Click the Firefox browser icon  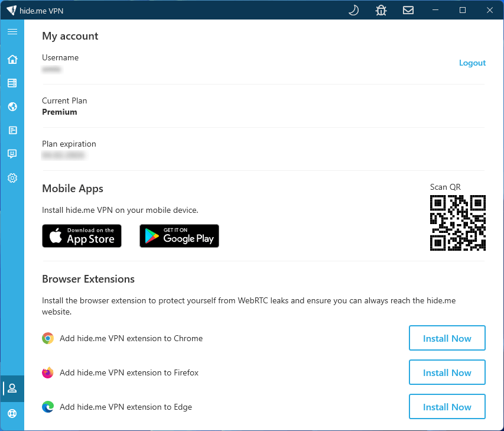[x=48, y=372]
